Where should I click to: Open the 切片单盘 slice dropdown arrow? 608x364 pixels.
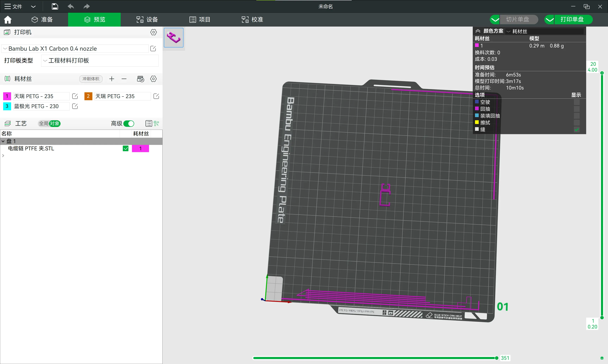coord(495,20)
